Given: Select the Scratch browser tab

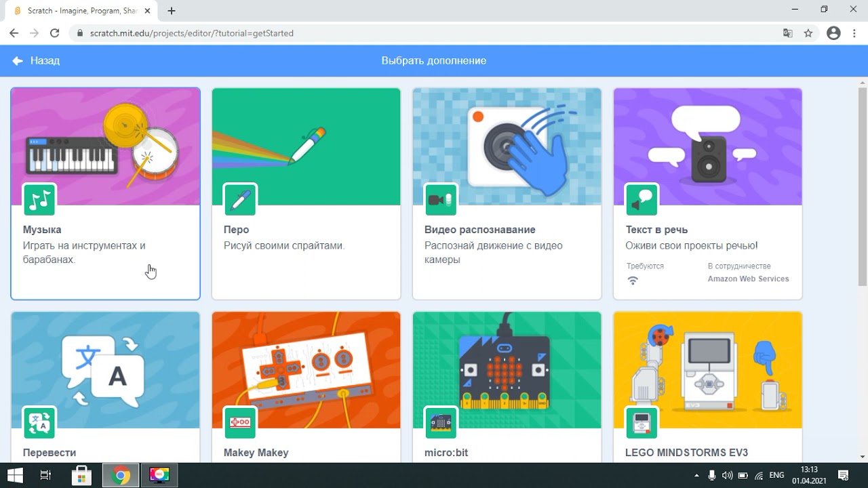Looking at the screenshot, I should pyautogui.click(x=81, y=11).
